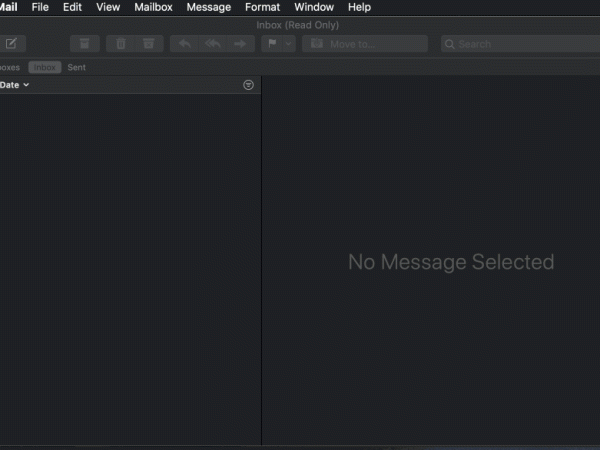Select the Inbox favorites button
Viewport: 600px width, 450px height.
pyautogui.click(x=44, y=67)
